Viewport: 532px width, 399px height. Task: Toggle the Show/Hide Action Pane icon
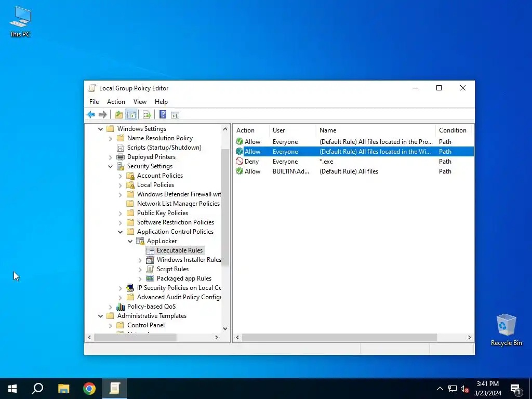(x=175, y=115)
